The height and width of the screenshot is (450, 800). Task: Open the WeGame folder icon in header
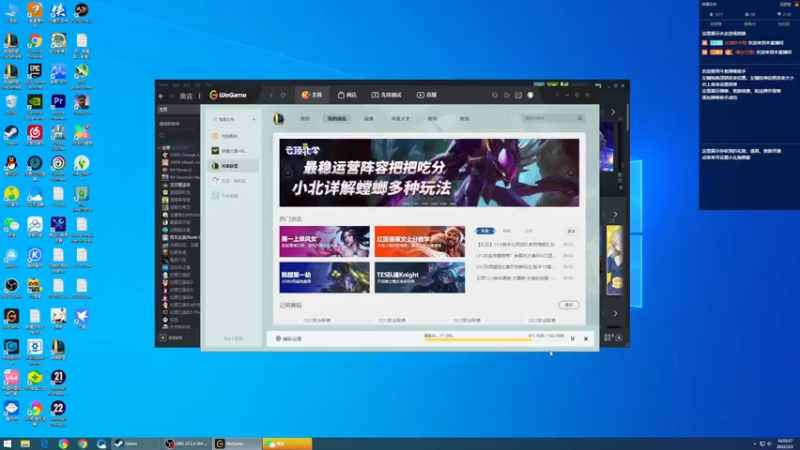click(x=507, y=95)
